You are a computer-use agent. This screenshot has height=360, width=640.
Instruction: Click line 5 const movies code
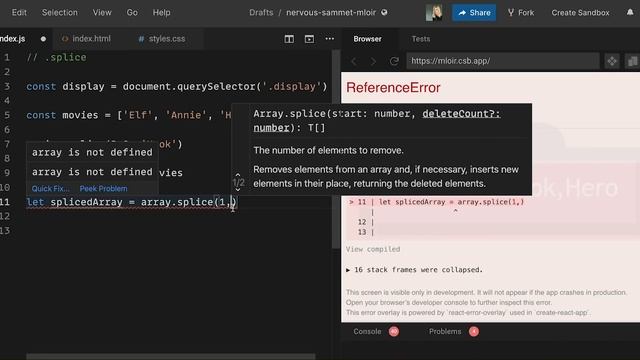tap(129, 116)
